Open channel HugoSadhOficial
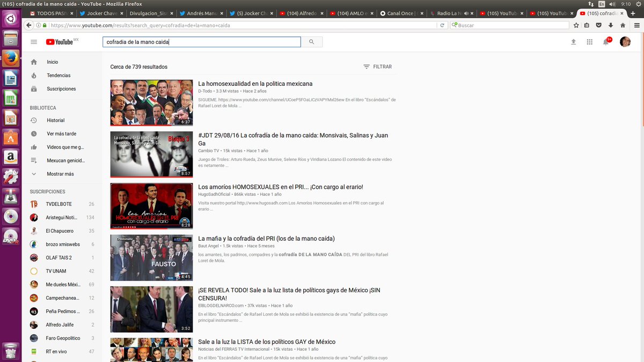 (x=214, y=194)
